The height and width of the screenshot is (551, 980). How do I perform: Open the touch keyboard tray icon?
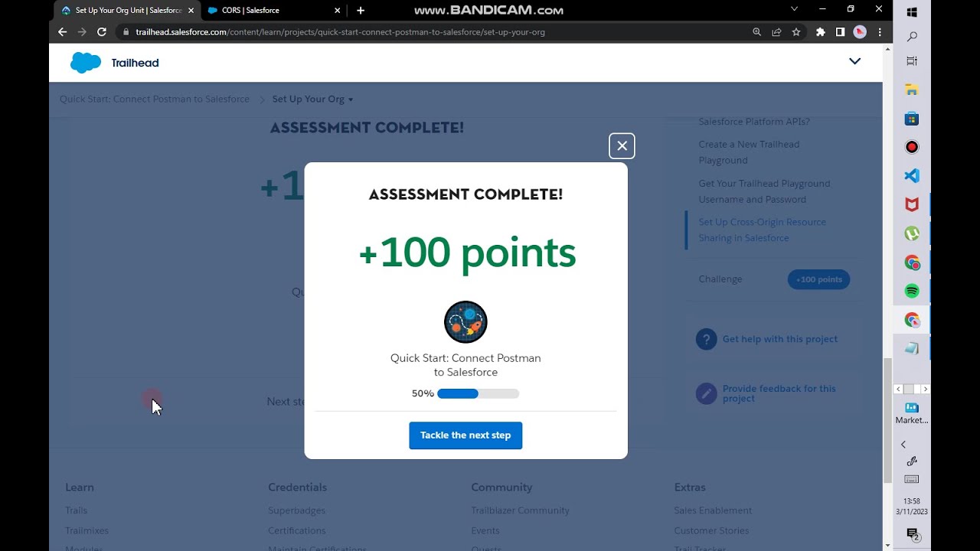[x=911, y=479]
